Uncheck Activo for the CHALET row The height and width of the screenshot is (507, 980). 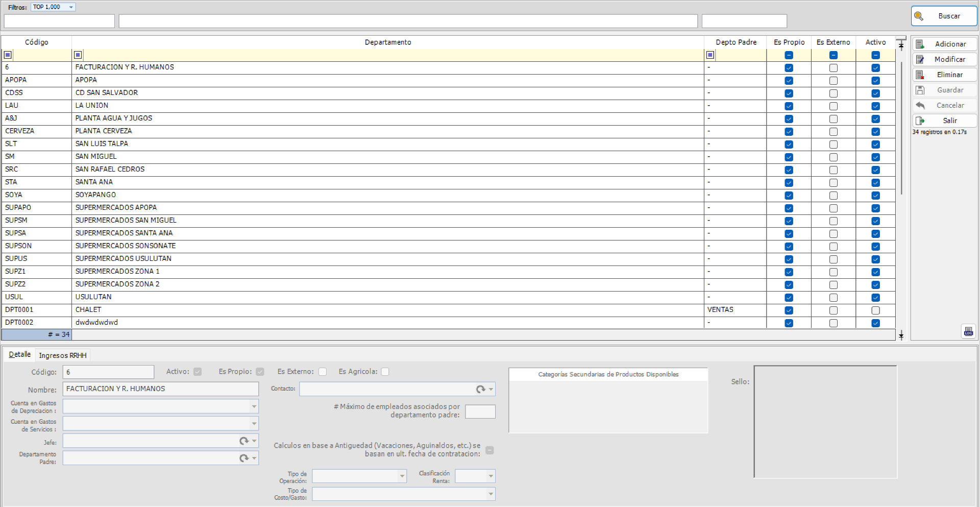pyautogui.click(x=876, y=310)
